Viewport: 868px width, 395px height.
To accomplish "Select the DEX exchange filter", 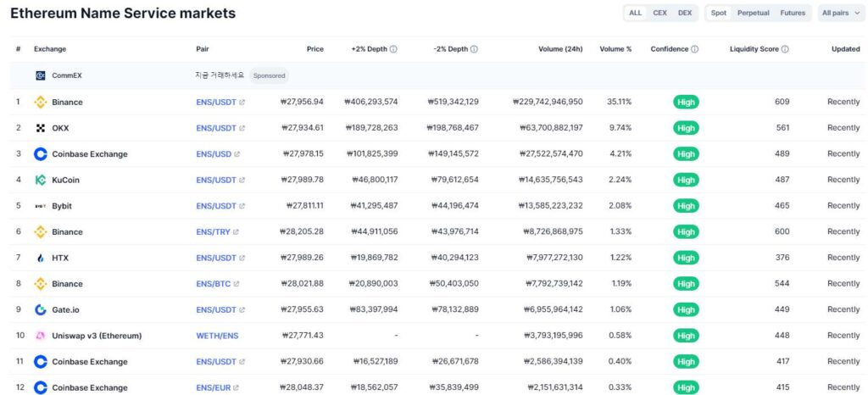I will [x=685, y=13].
